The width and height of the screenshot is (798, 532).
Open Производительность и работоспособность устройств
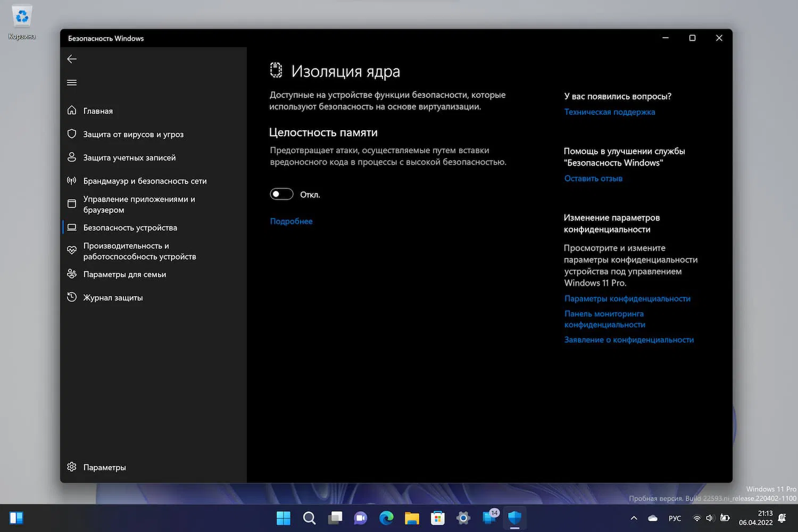(x=139, y=251)
